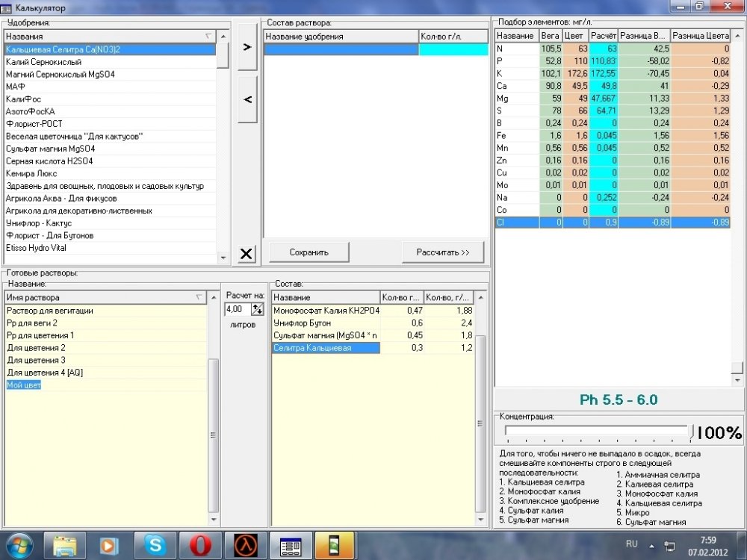Click the liters input field showing 4,00
Image resolution: width=747 pixels, height=560 pixels.
click(238, 310)
